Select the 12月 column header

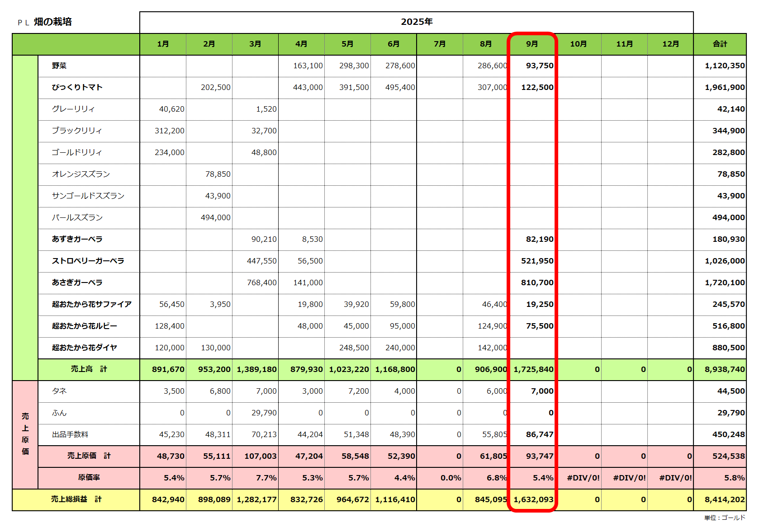click(x=670, y=44)
